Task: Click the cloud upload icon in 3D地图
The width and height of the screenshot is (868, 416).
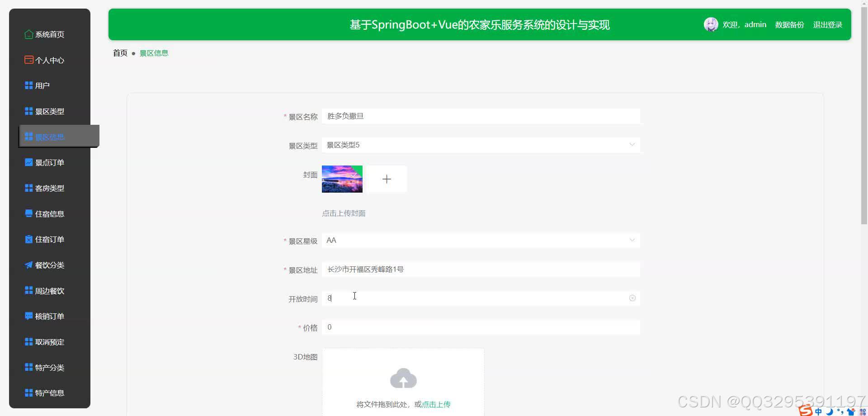Action: 403,378
